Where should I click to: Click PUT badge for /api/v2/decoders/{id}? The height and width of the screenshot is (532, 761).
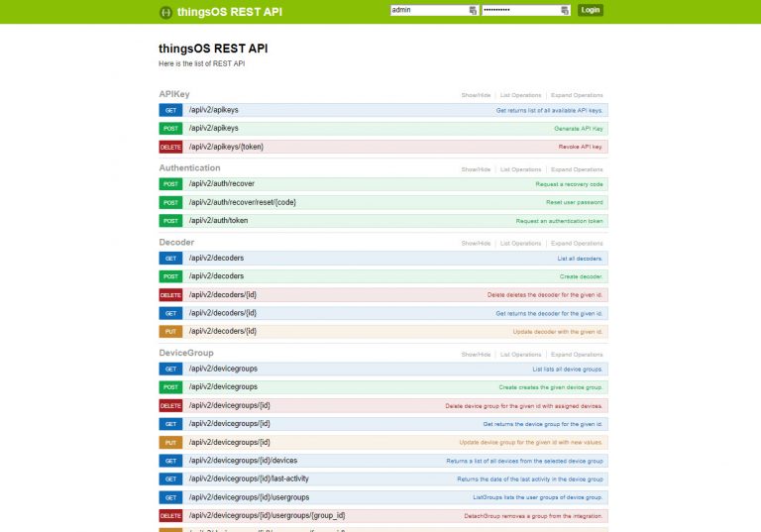tap(170, 332)
